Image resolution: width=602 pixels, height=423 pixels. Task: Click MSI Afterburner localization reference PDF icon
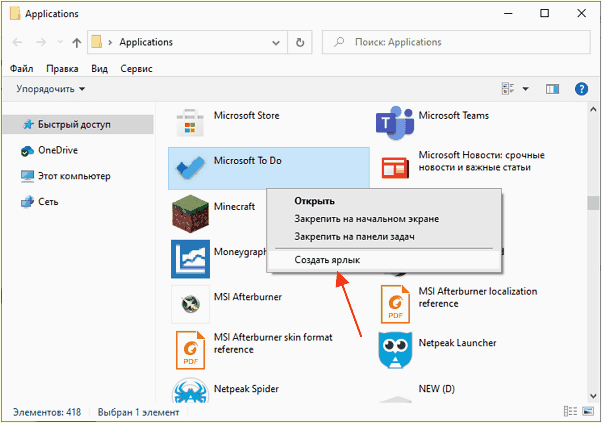(x=395, y=304)
